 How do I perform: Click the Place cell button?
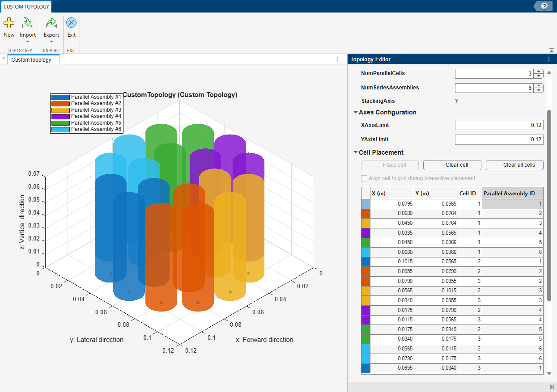pyautogui.click(x=390, y=165)
